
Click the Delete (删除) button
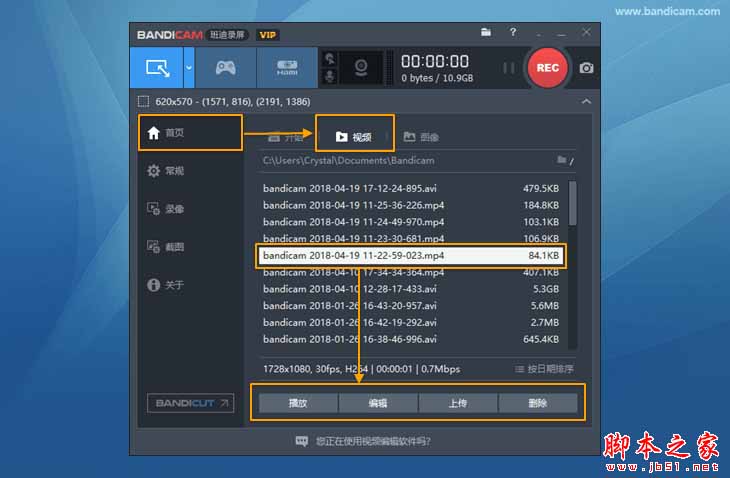point(538,403)
